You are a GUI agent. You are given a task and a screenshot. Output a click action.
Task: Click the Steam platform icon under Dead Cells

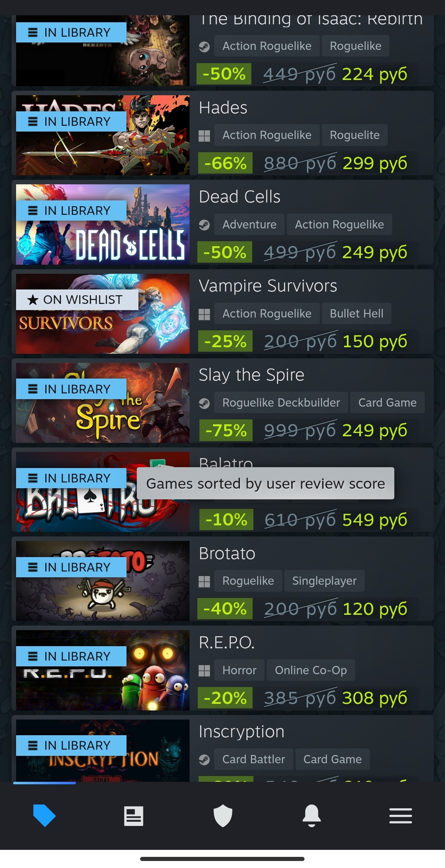pos(204,225)
